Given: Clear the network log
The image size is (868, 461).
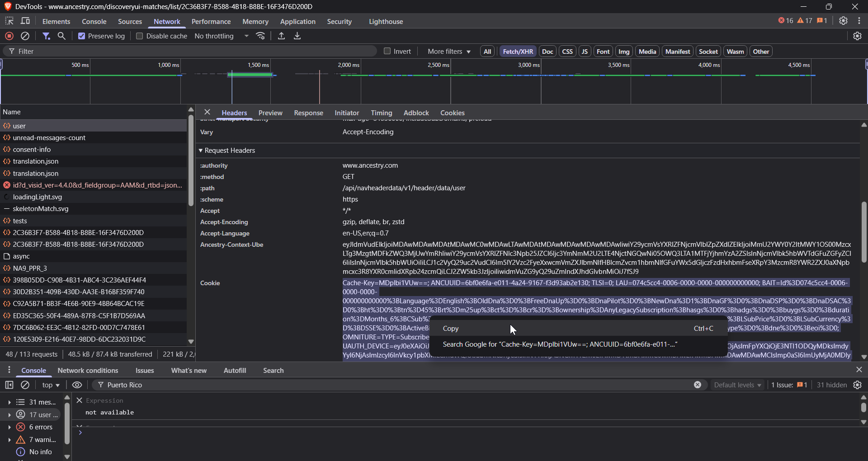Looking at the screenshot, I should [25, 36].
